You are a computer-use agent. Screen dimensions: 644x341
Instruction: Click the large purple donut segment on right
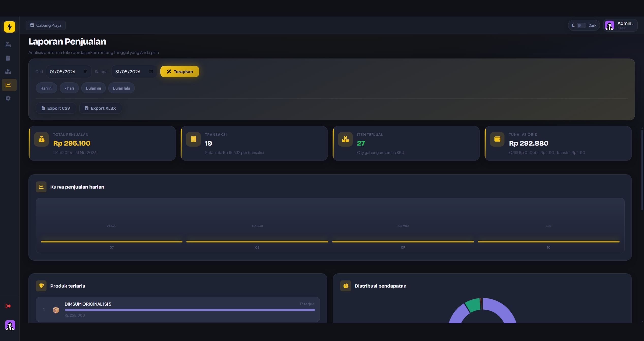pos(502,309)
